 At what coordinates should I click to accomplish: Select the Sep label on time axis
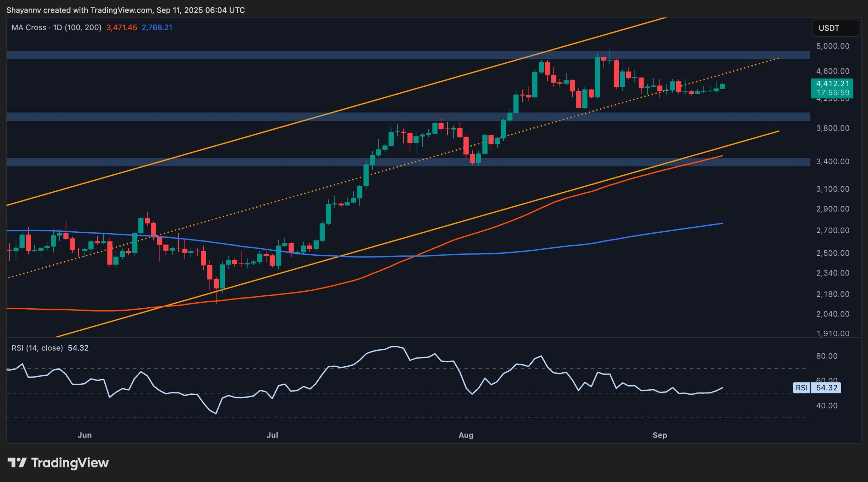(660, 435)
